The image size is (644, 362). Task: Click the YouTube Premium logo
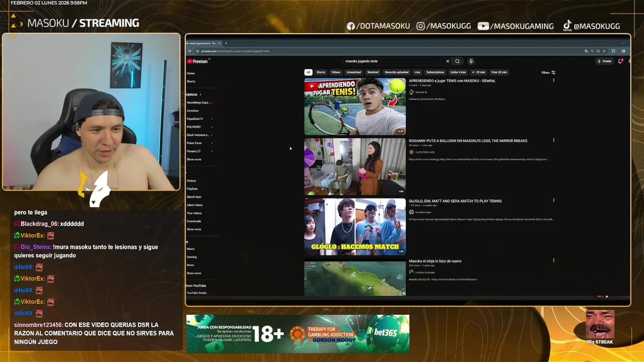pos(197,61)
